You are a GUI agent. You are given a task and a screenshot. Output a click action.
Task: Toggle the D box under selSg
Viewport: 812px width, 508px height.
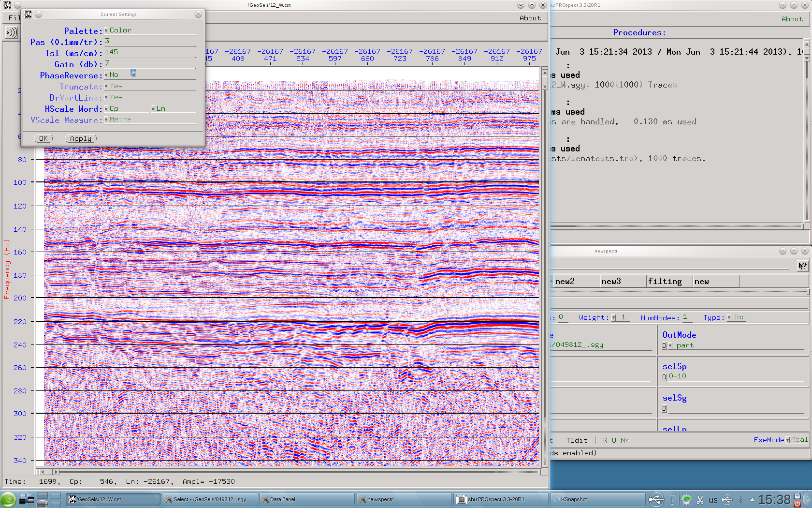[x=664, y=409]
